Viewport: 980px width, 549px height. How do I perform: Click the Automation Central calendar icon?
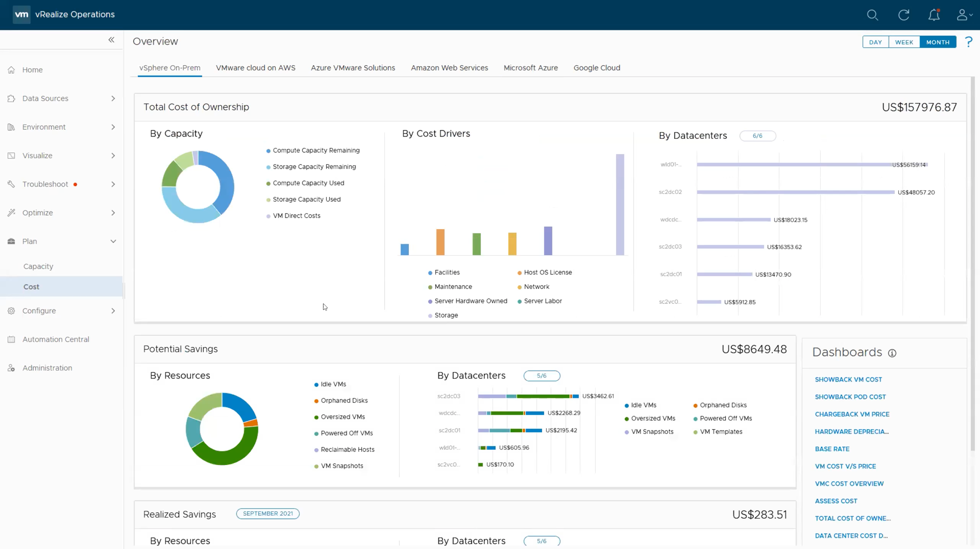(11, 339)
